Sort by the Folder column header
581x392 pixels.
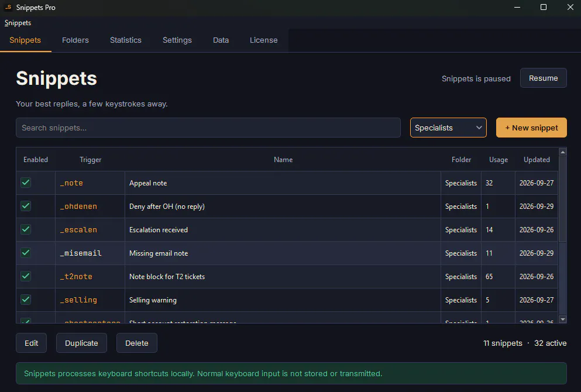click(461, 159)
